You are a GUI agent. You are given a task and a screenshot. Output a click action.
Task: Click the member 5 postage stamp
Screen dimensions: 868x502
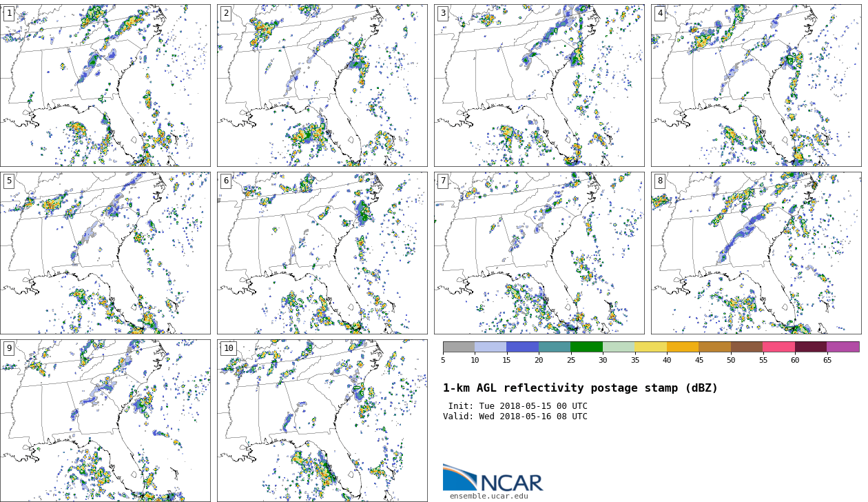(x=105, y=253)
